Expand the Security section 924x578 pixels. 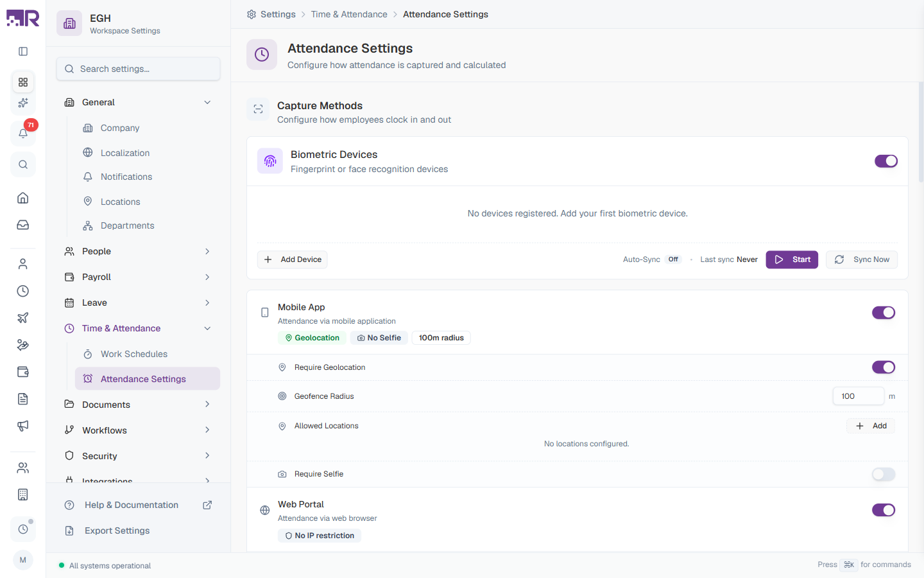coord(138,456)
